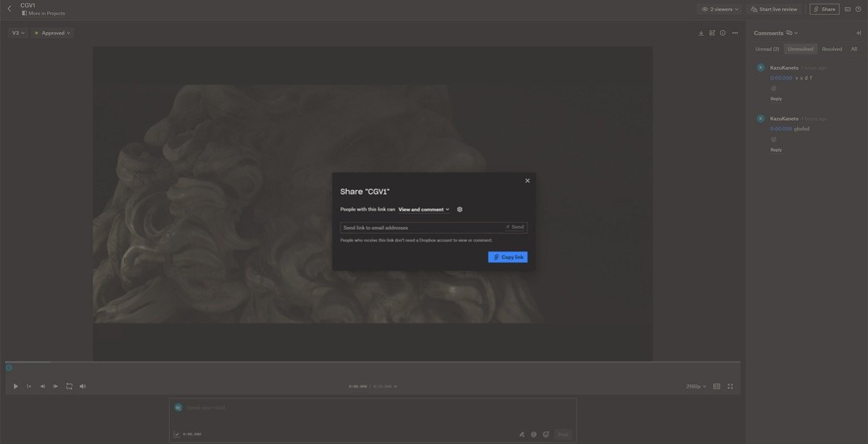Toggle loop playback

pos(69,386)
